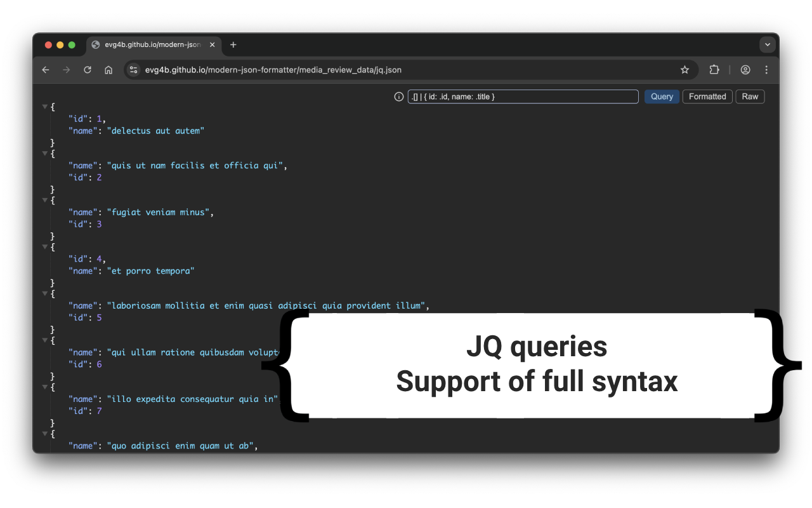Click the forward navigation arrow
Image resolution: width=812 pixels, height=508 pixels.
coord(66,70)
